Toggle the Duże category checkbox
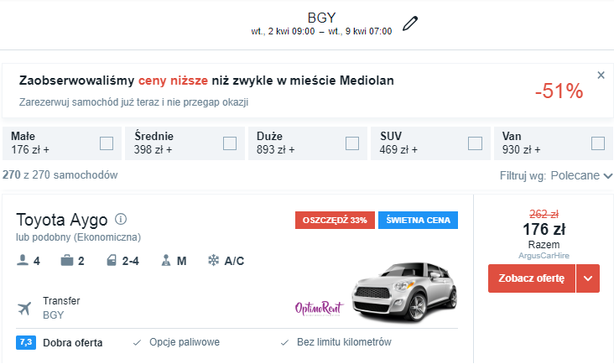Viewport: 614px width, 364px height. 352,143
